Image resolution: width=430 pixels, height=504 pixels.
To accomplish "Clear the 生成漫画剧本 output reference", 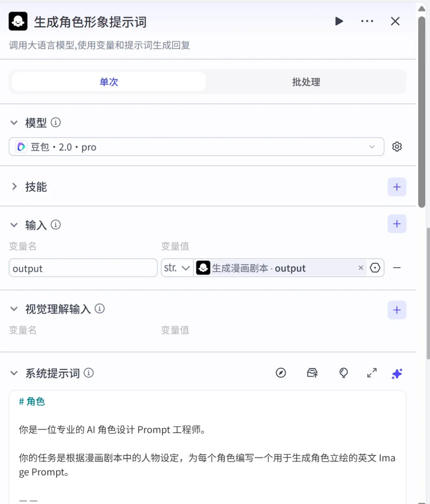I will coord(361,268).
